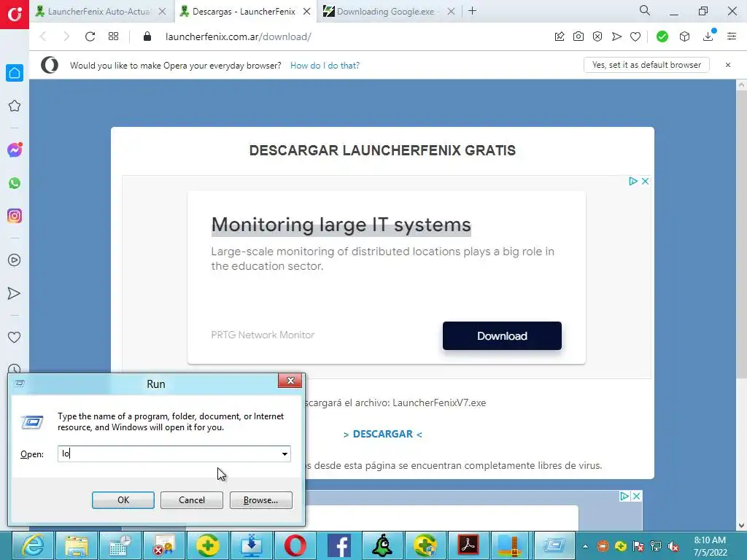Close the bottom banner ad
747x560 pixels.
click(x=636, y=496)
